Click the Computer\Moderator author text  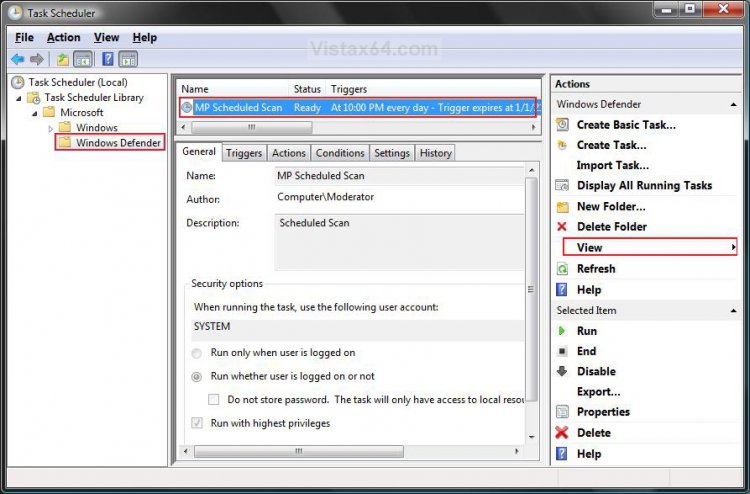pos(325,197)
